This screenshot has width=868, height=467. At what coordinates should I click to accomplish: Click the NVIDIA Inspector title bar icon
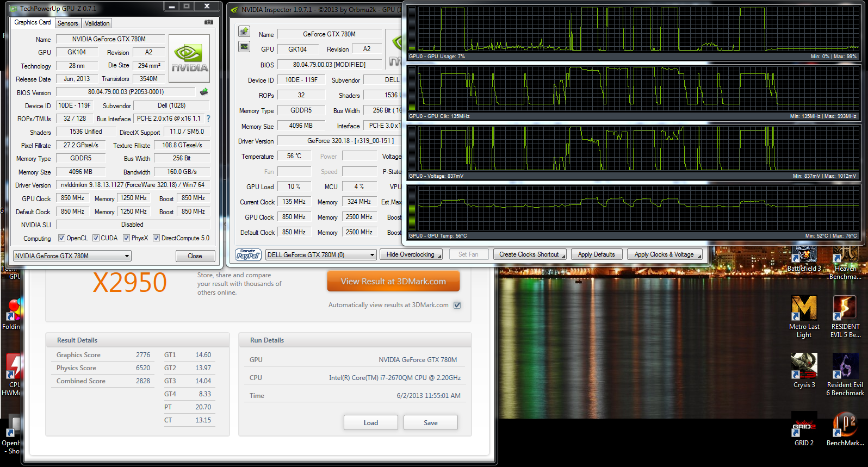click(x=234, y=10)
